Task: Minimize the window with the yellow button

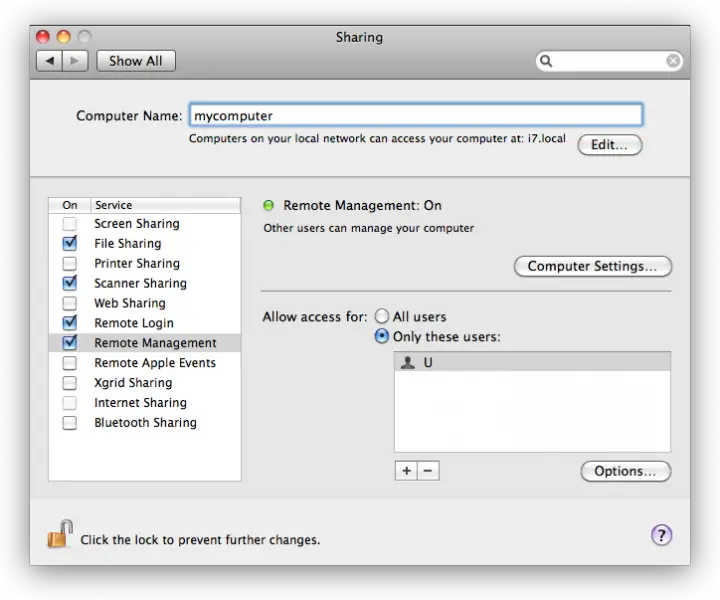Action: tap(63, 36)
